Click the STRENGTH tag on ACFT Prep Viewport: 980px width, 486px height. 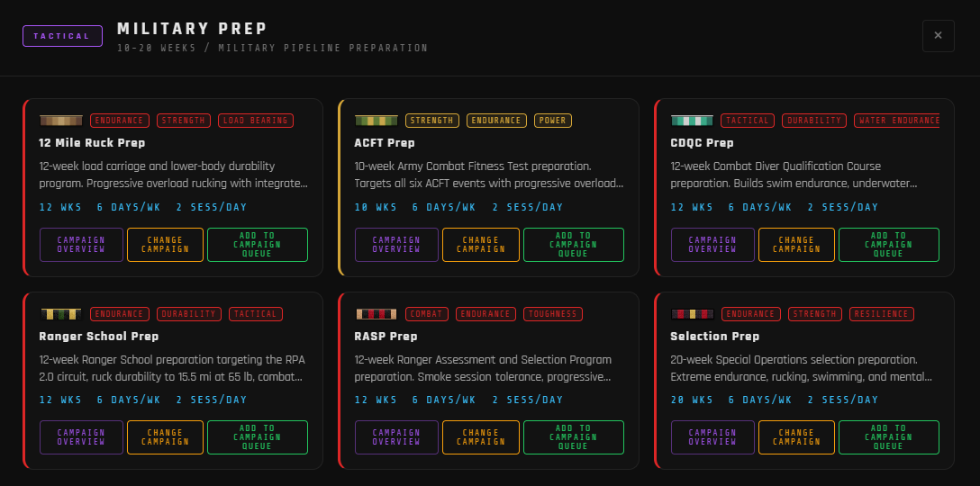pyautogui.click(x=432, y=121)
